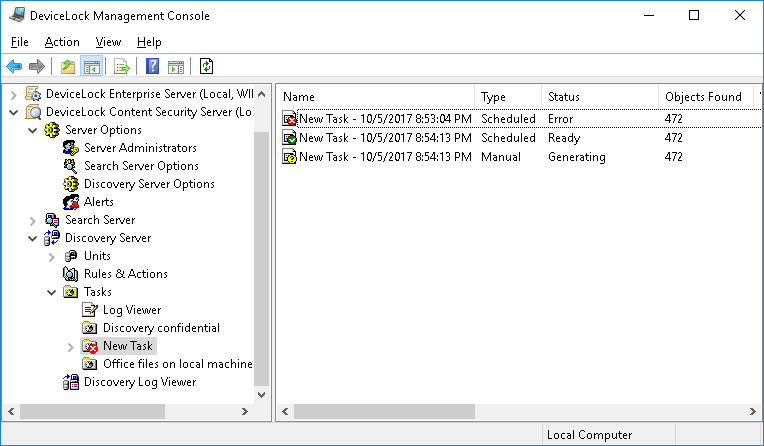Click the Up One Level folder icon
The width and height of the screenshot is (764, 446).
point(68,67)
